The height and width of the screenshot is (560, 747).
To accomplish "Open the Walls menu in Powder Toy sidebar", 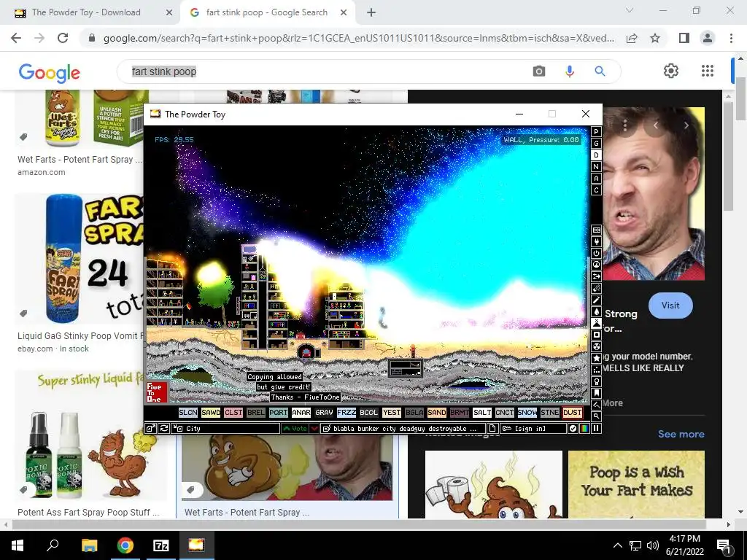I will point(596,230).
